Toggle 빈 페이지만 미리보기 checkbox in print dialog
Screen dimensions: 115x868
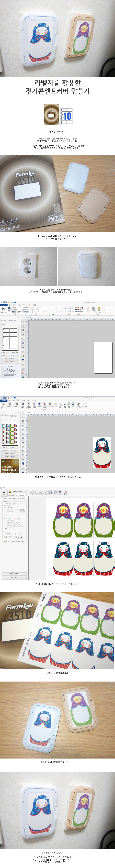[12, 542]
